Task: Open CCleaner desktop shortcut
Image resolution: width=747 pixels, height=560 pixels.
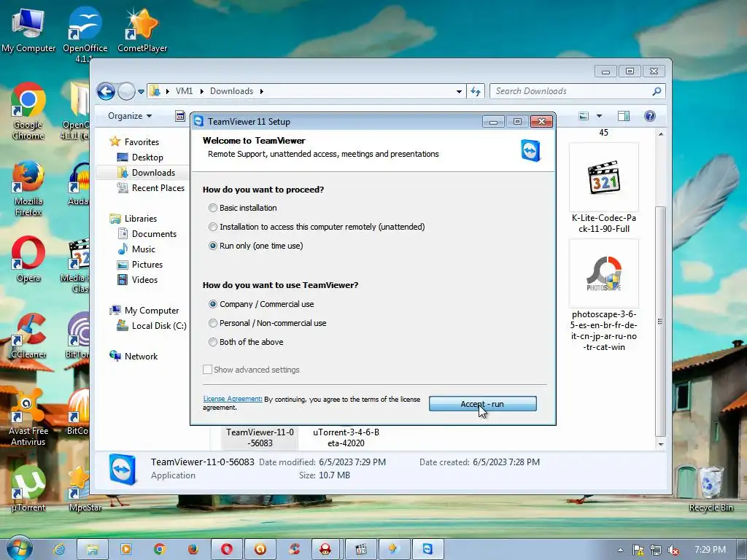Action: tap(28, 336)
